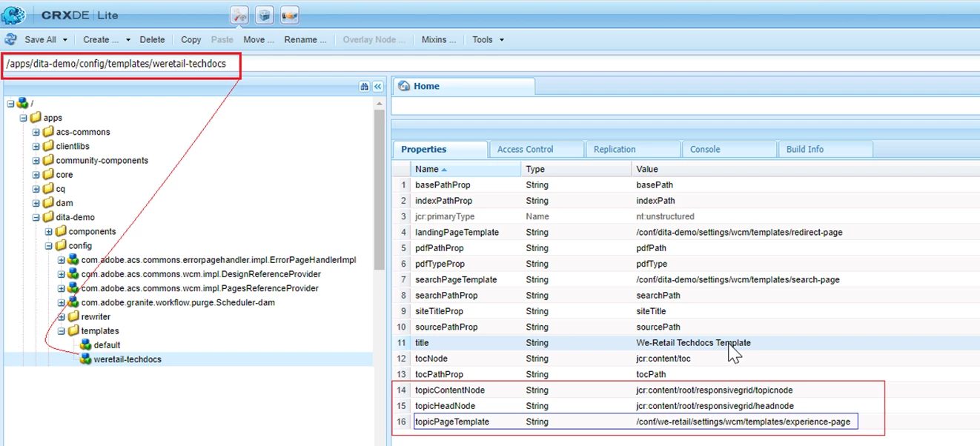Switch to the Build Info tab

coord(826,149)
